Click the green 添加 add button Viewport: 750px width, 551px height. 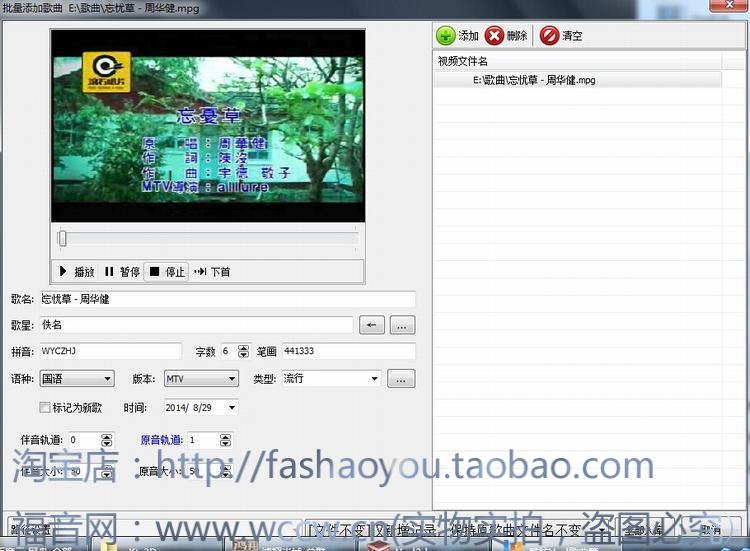458,36
